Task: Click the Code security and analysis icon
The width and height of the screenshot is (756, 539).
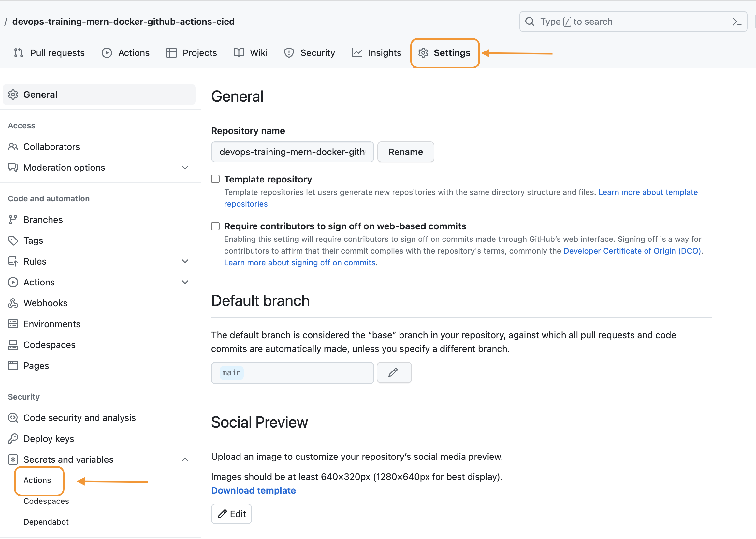Action: coord(13,417)
